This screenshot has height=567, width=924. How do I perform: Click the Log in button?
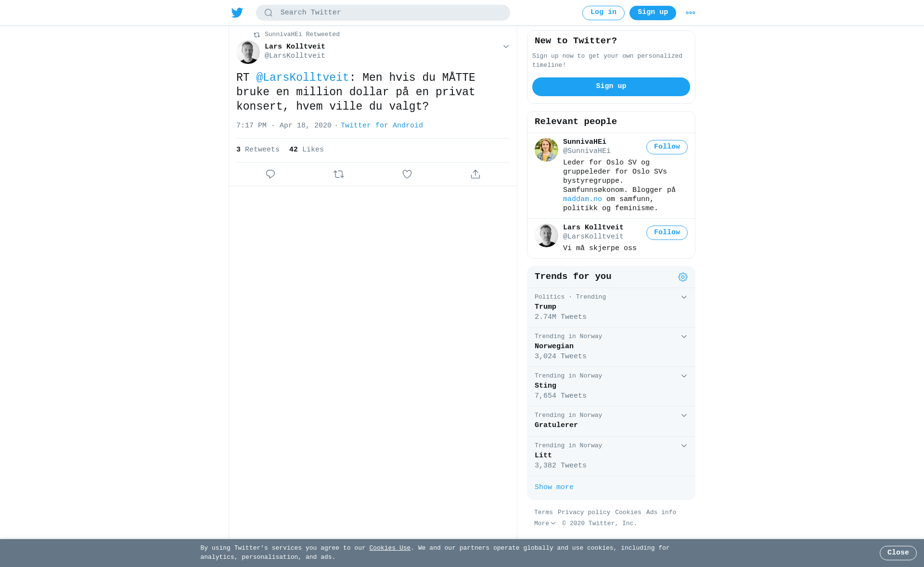603,13
